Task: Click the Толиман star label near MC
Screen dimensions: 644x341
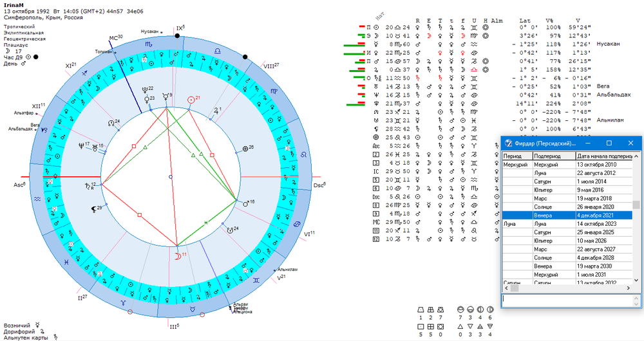Action: pos(104,51)
